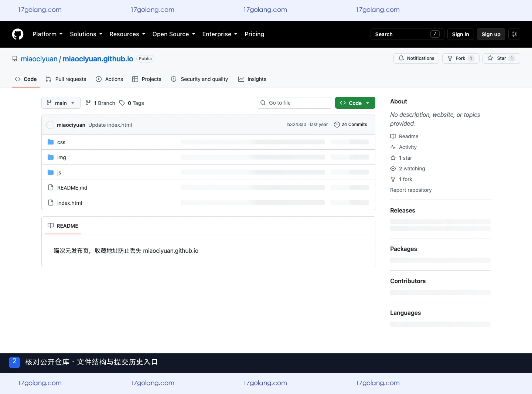Image resolution: width=532 pixels, height=394 pixels.
Task: Click the header Search field
Action: [x=407, y=34]
